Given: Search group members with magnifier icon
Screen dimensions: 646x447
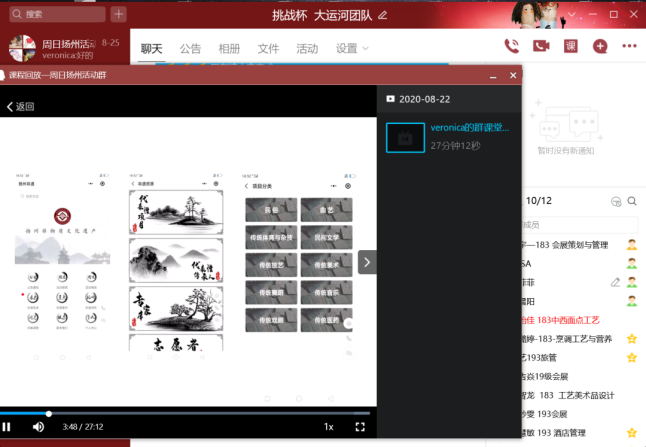Looking at the screenshot, I should click(632, 201).
